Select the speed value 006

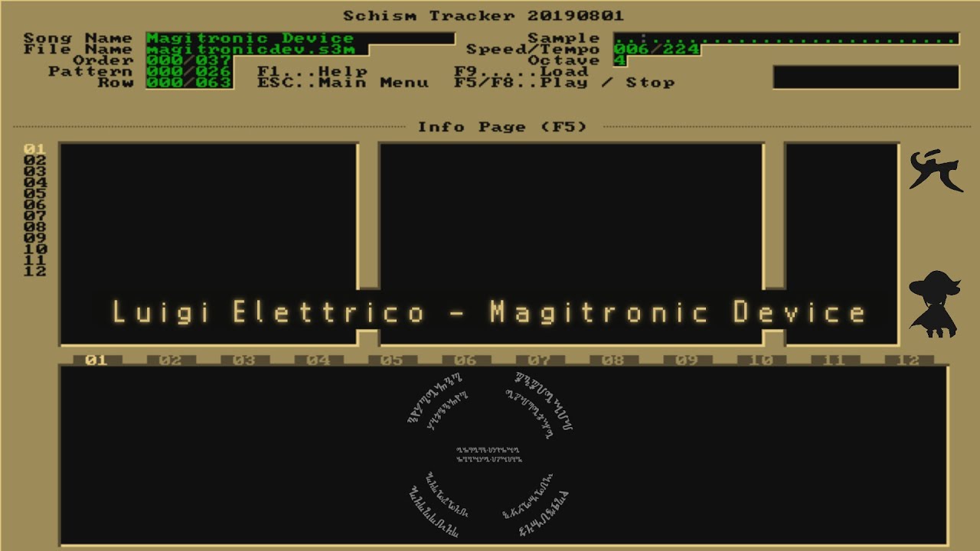[630, 50]
